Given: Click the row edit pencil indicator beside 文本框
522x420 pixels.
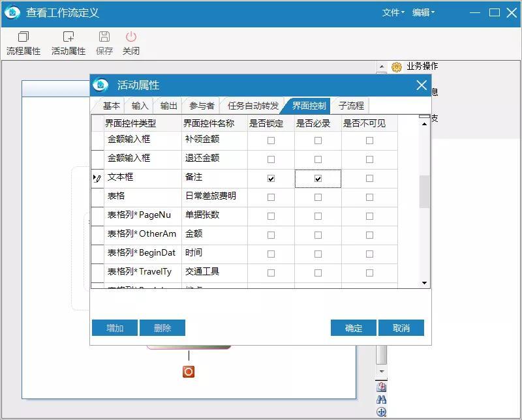Looking at the screenshot, I should pos(97,179).
